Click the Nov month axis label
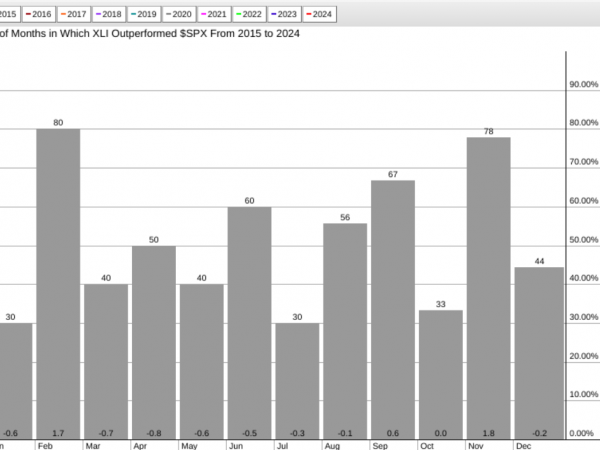600x450 pixels. pos(476,446)
